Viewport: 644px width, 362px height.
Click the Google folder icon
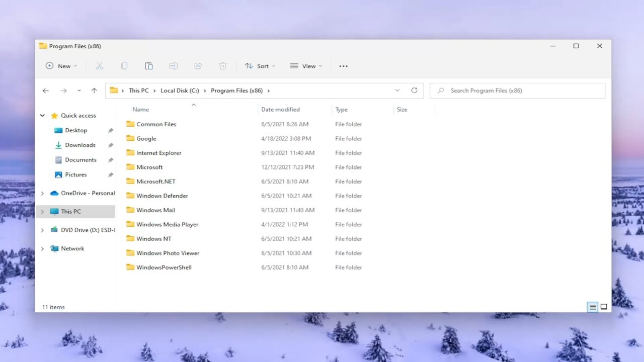click(130, 138)
